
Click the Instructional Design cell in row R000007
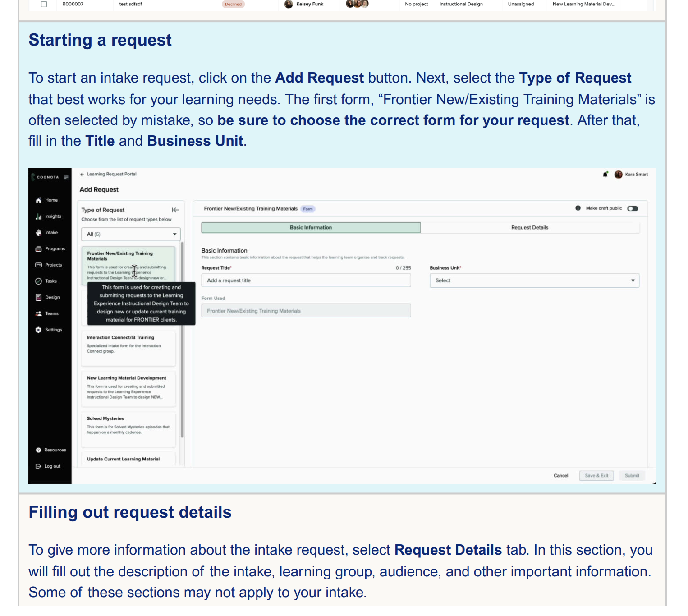tap(461, 4)
